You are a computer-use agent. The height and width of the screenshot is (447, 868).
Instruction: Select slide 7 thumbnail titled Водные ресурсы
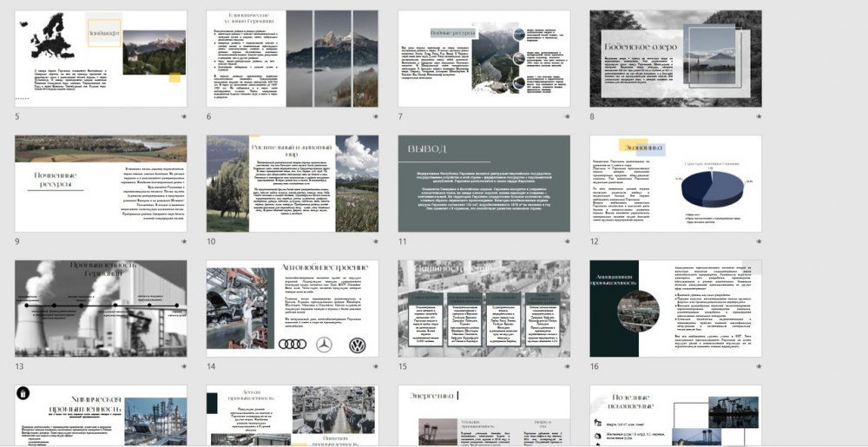point(483,59)
